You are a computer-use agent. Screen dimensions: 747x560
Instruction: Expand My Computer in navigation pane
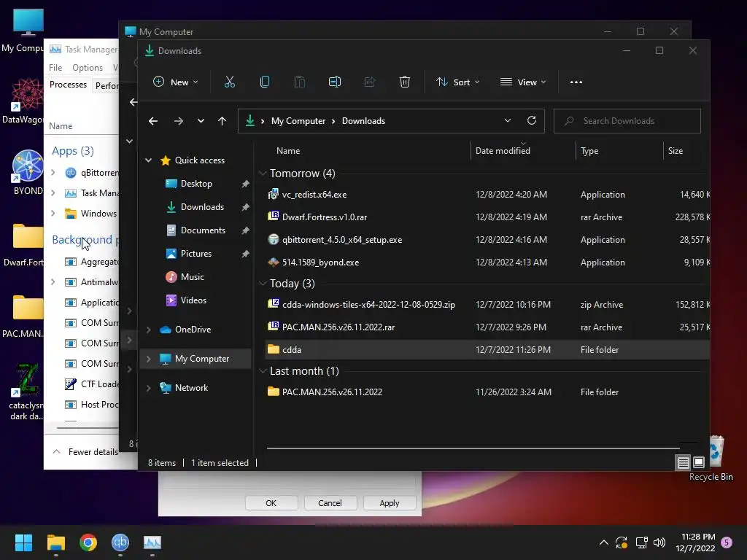pos(149,359)
